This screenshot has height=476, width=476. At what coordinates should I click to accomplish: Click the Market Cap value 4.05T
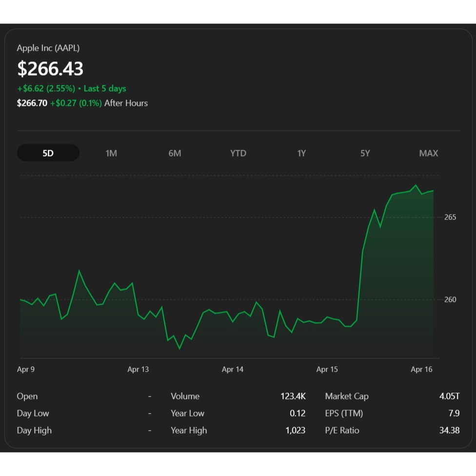(x=449, y=396)
